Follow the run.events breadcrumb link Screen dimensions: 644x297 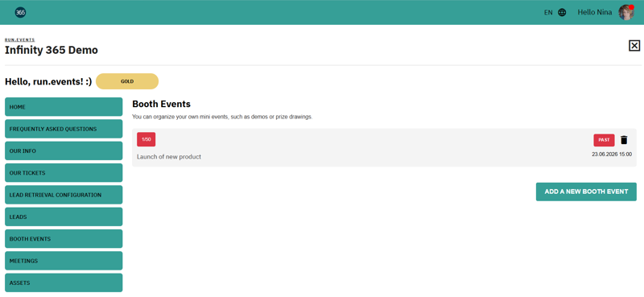point(19,40)
